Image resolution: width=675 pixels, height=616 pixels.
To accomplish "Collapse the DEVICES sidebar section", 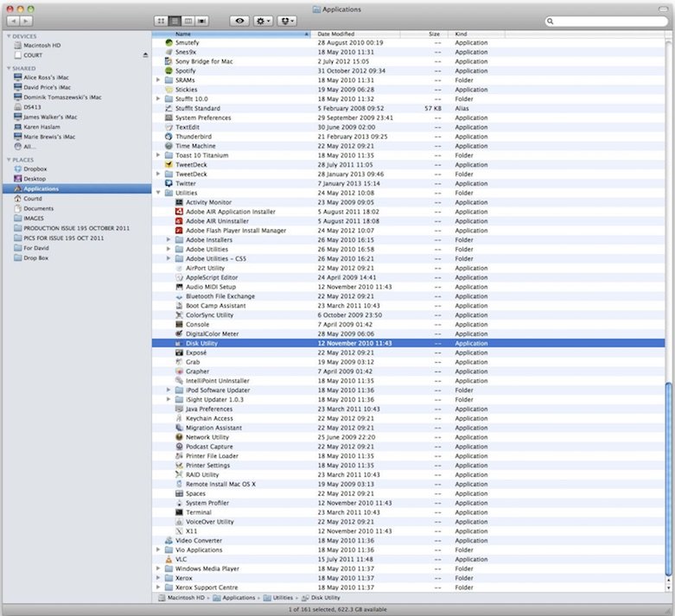I will (9, 36).
